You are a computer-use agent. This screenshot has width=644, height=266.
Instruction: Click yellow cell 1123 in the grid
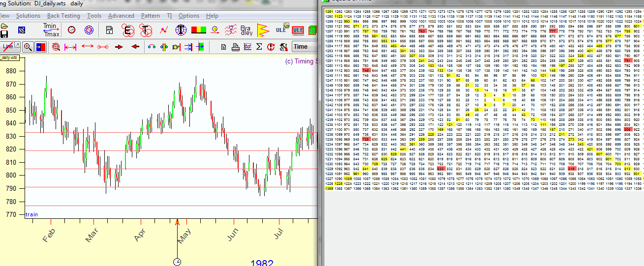coord(338,16)
